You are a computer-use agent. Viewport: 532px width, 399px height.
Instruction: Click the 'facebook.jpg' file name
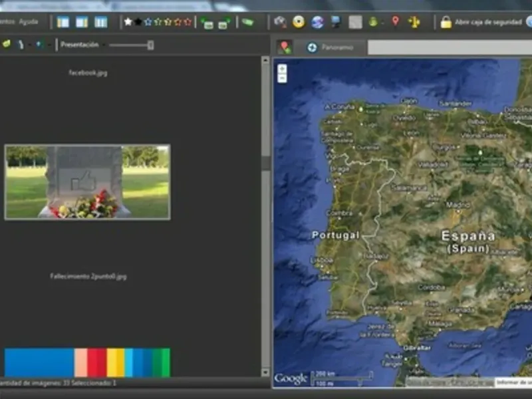[88, 72]
